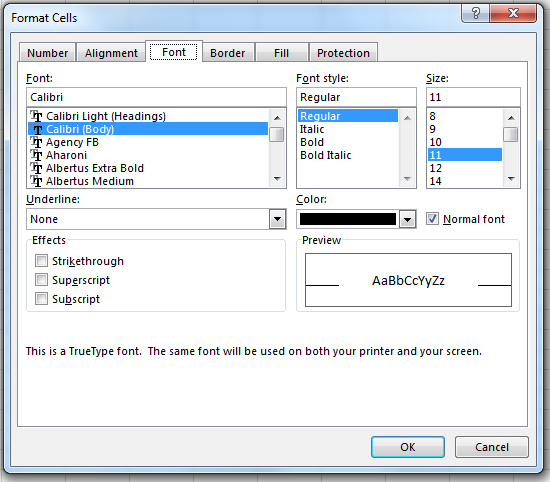Choose font size 10

click(x=465, y=142)
